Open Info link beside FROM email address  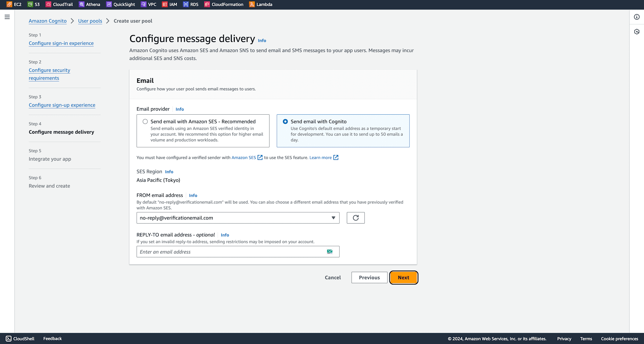click(193, 196)
